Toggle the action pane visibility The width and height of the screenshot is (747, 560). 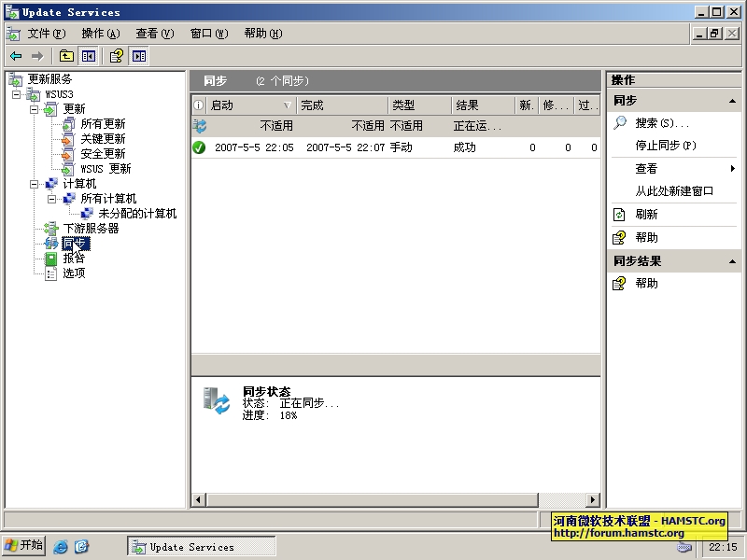pyautogui.click(x=138, y=55)
